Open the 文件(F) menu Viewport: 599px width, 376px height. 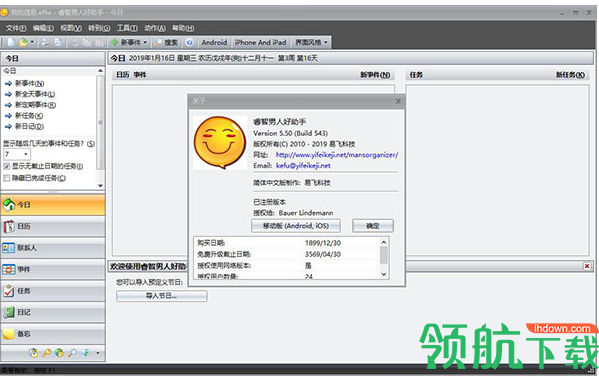pos(16,28)
